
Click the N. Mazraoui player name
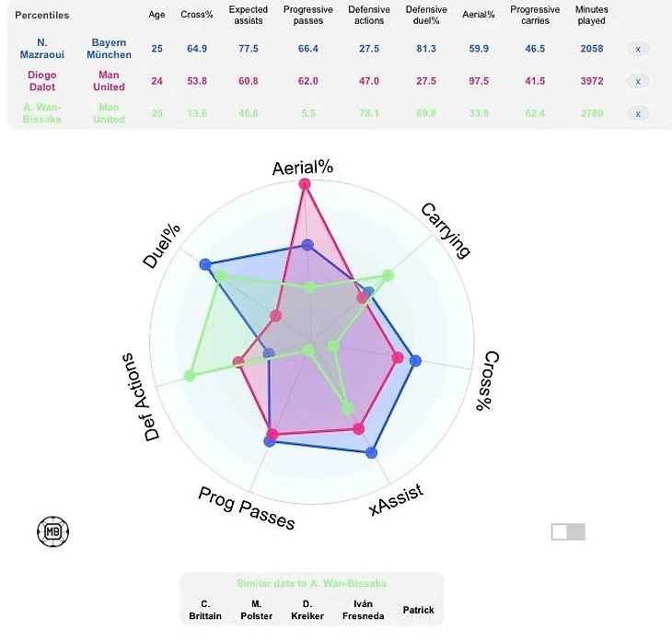(x=43, y=49)
